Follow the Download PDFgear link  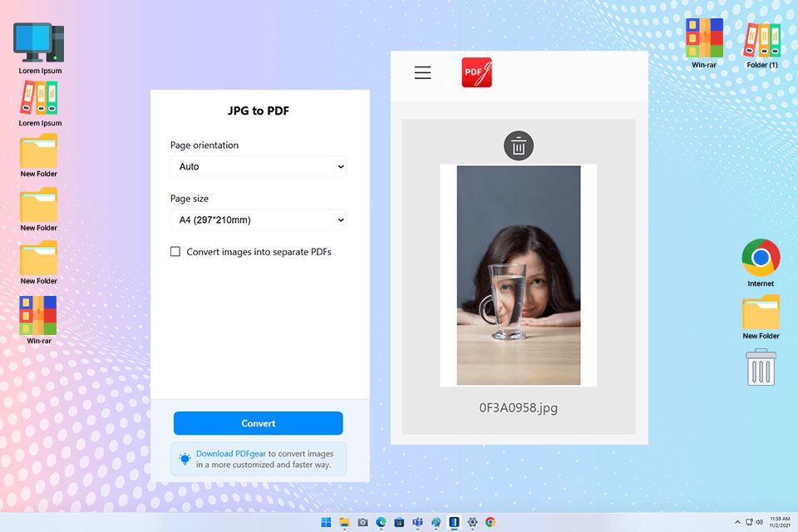(231, 454)
